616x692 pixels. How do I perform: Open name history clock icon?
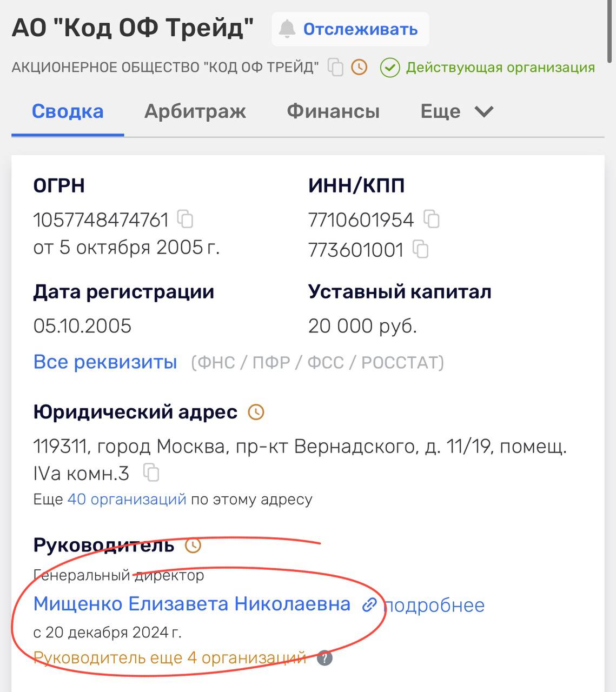[359, 68]
